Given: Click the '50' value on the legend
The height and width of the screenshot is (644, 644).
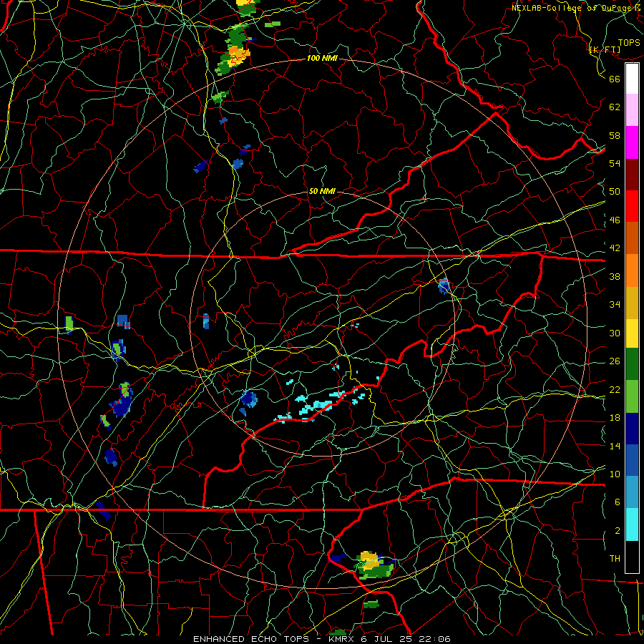Looking at the screenshot, I should tap(615, 191).
